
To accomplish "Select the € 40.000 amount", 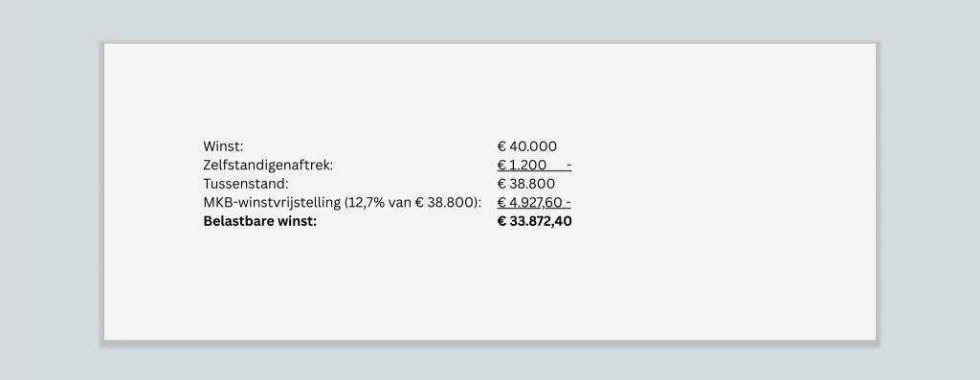I will [527, 146].
